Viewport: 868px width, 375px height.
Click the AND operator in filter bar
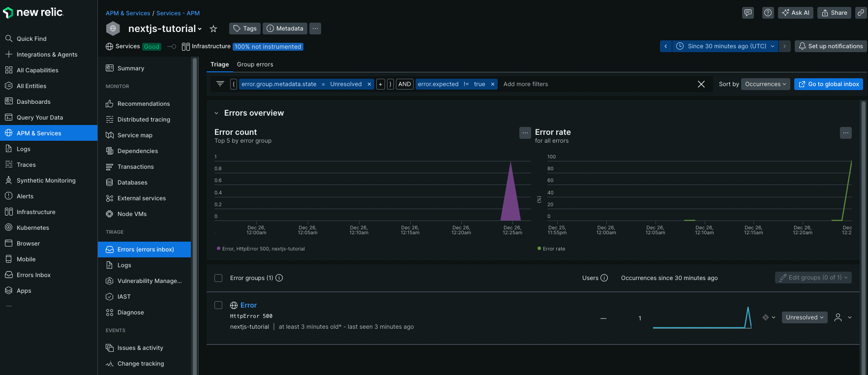pyautogui.click(x=404, y=84)
